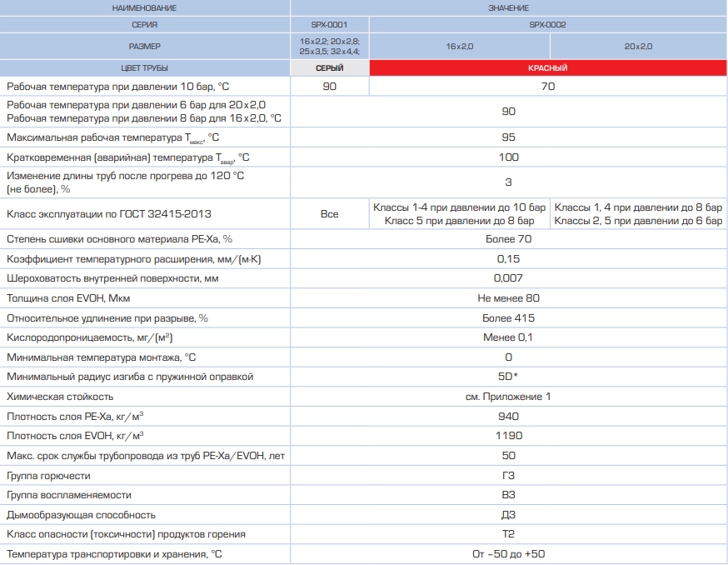Click the 'Классы 1, 4 при давлении до 8 бар' cell
728x565 pixels.
[638, 207]
